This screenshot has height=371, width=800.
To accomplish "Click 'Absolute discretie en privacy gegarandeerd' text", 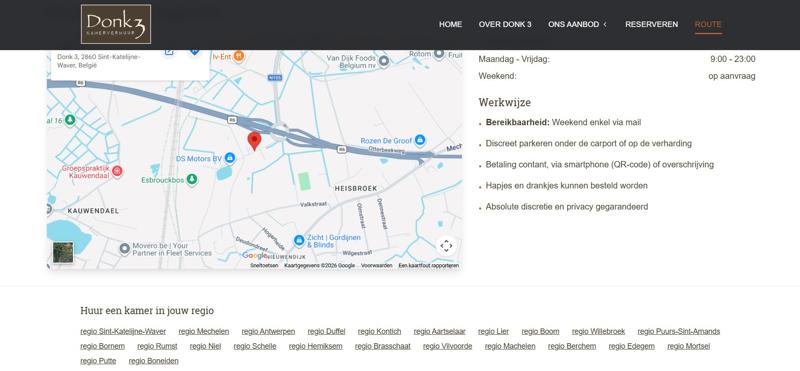I will tap(567, 207).
